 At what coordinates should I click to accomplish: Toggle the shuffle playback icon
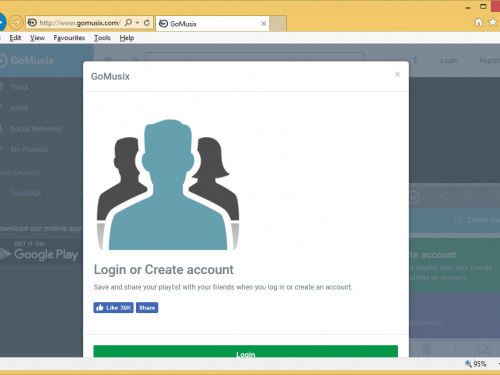[x=442, y=197]
